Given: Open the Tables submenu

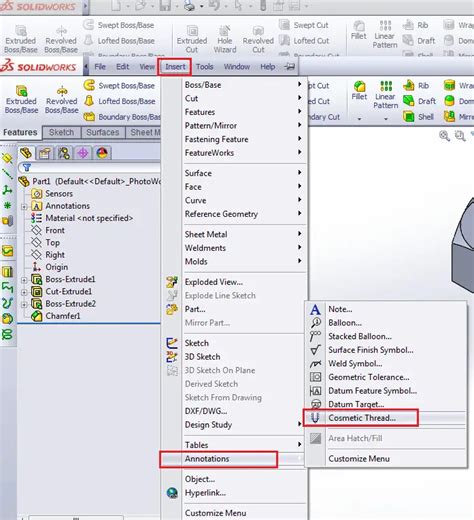Looking at the screenshot, I should (x=244, y=445).
